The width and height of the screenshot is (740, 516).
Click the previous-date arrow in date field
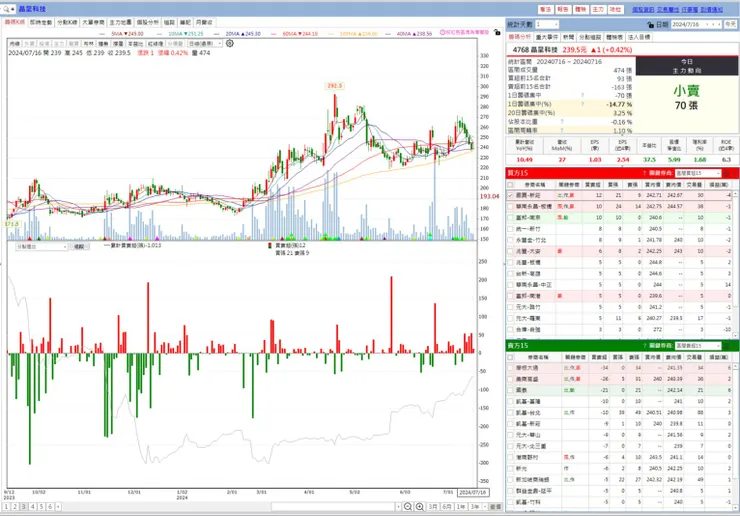pyautogui.click(x=713, y=24)
